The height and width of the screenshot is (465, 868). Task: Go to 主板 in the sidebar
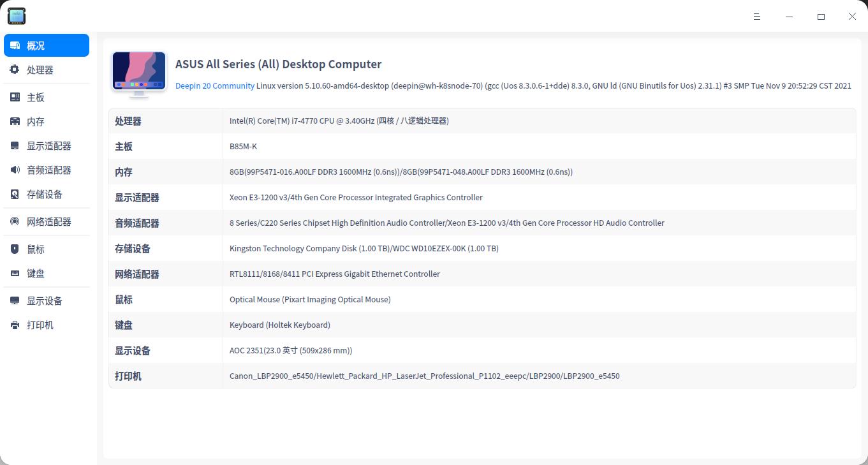click(47, 97)
